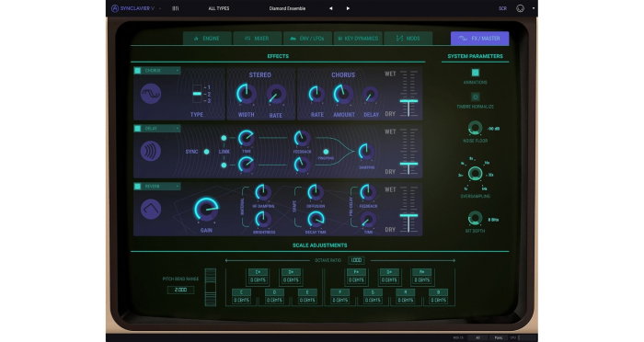Click the reverb Decay Time knob
Screen dimensions: 644x342
click(316, 219)
